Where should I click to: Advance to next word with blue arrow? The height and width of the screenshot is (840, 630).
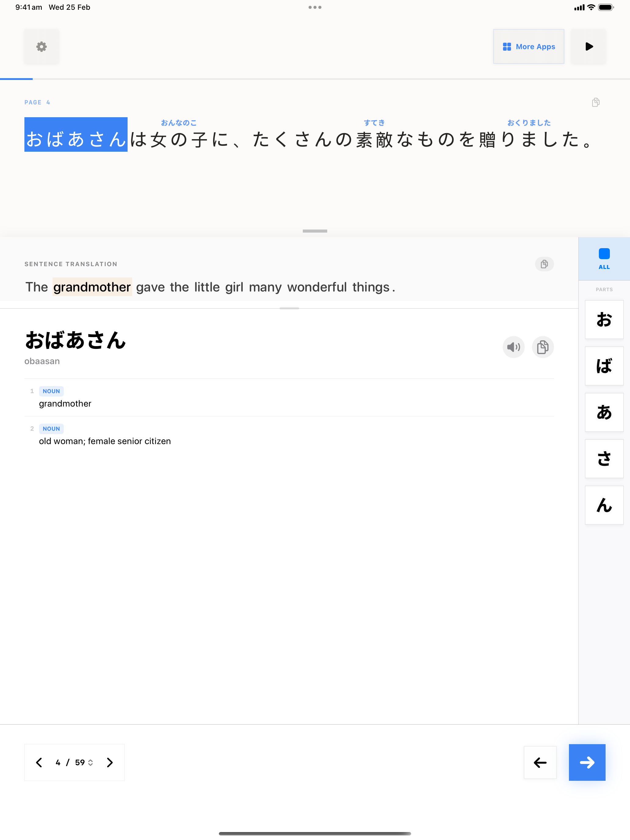(587, 762)
